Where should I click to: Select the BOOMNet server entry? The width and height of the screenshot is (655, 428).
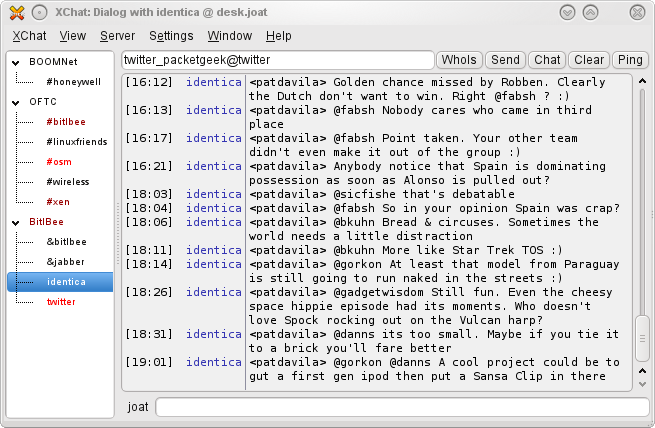click(53, 62)
